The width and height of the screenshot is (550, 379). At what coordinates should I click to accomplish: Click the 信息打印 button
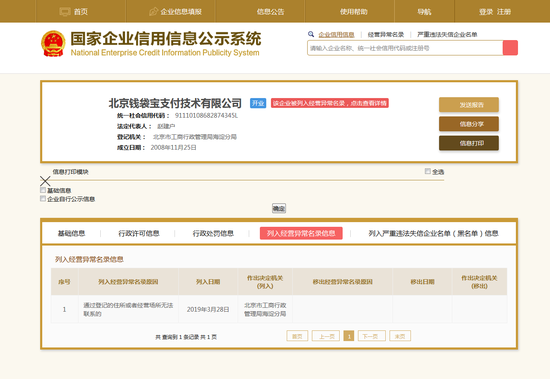(x=469, y=143)
